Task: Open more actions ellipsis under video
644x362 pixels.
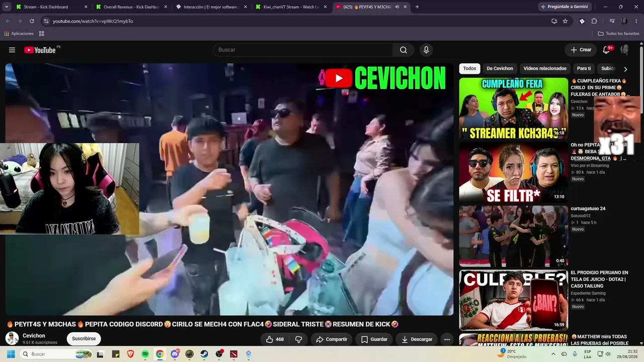Action: click(447, 339)
